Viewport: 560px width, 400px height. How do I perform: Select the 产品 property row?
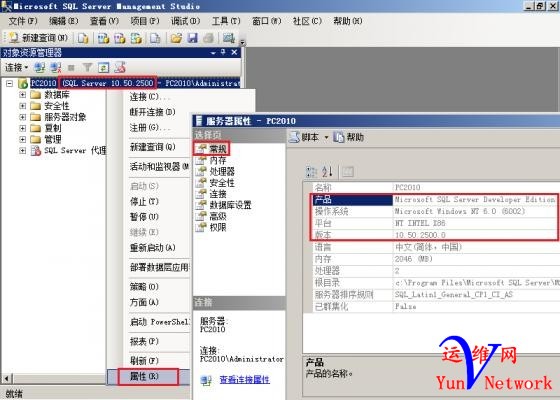tap(435, 200)
